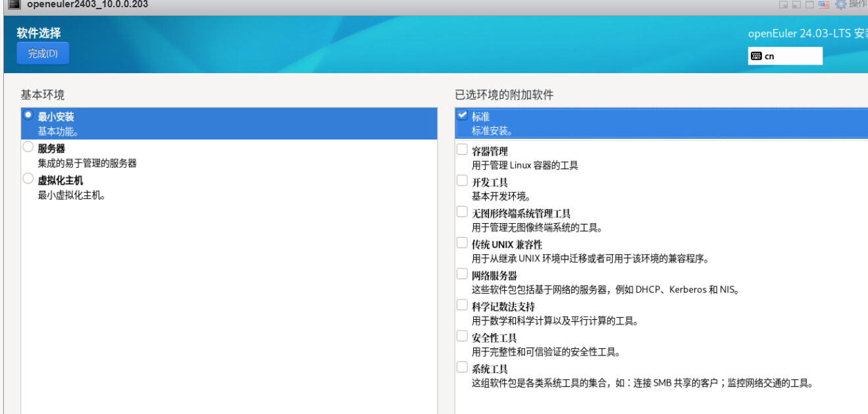Click the keyboard icon in cn layout box
This screenshot has height=414, width=868.
(x=756, y=56)
